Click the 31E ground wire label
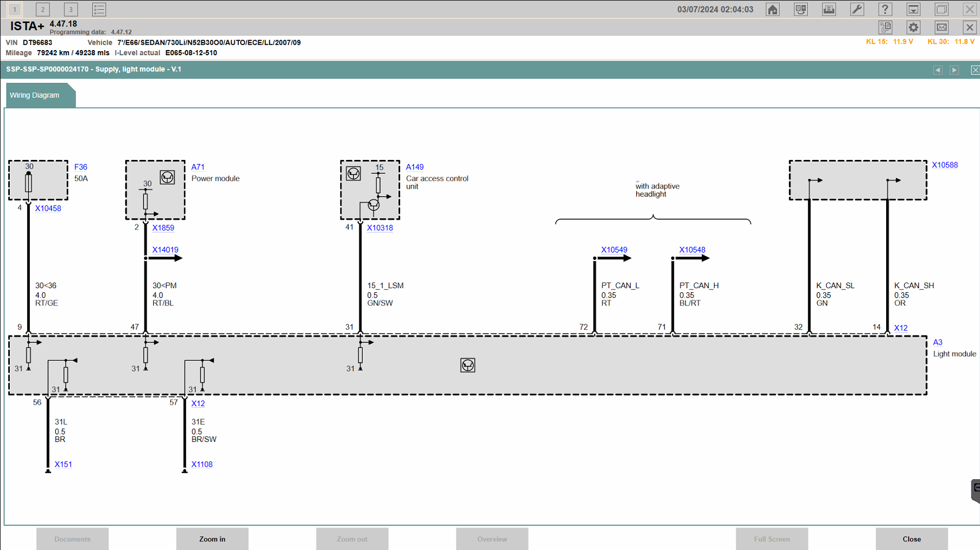The width and height of the screenshot is (980, 550). [x=198, y=422]
